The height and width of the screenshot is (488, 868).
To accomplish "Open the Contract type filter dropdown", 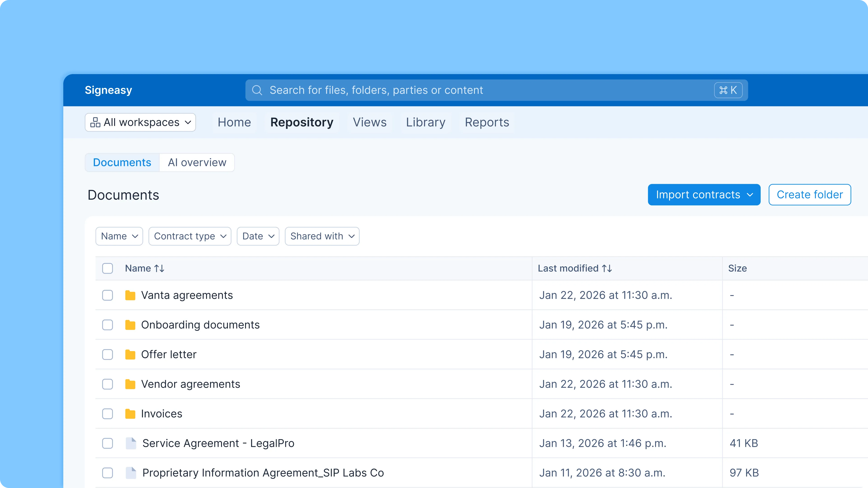I will click(190, 236).
